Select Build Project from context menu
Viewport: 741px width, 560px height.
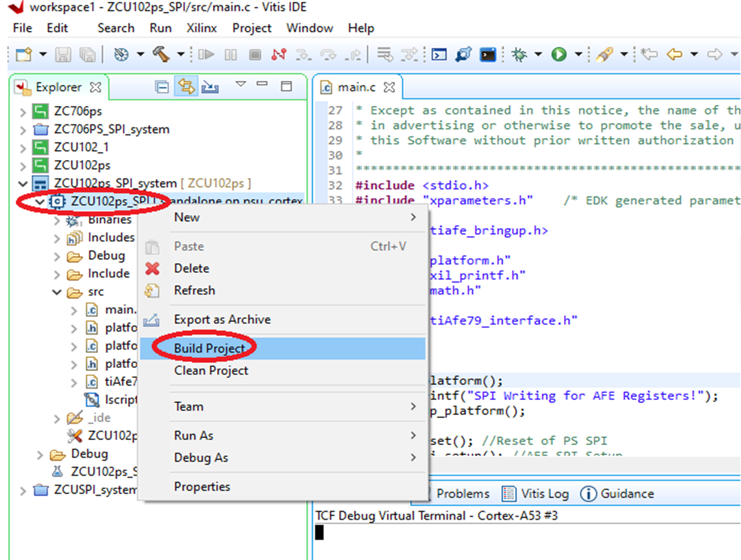(x=209, y=348)
